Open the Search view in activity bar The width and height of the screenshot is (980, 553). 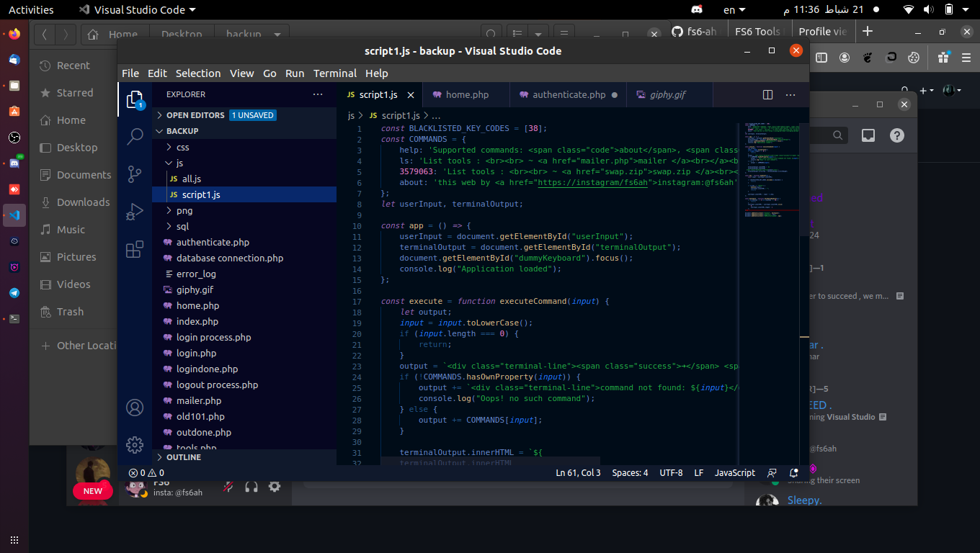click(x=135, y=137)
